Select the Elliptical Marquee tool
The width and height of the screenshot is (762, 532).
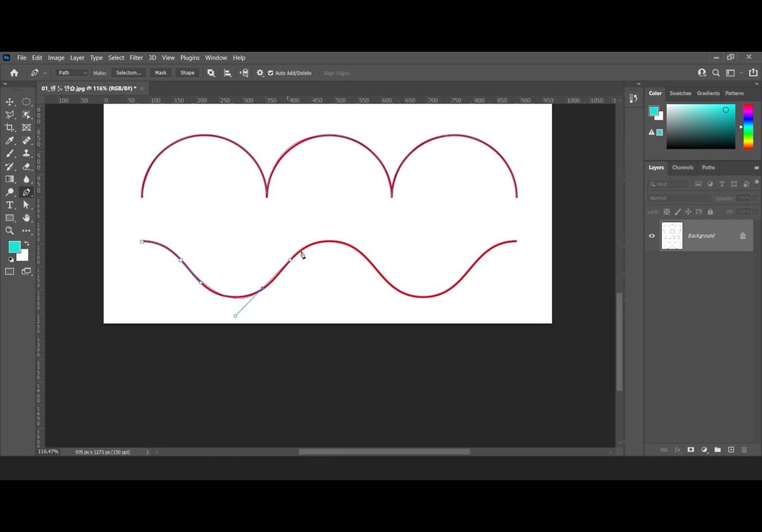click(x=26, y=102)
